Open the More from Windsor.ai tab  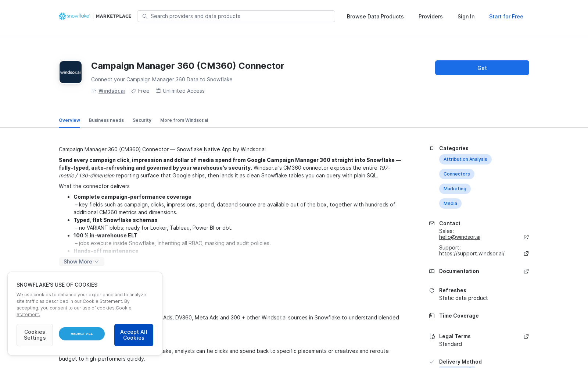(x=184, y=120)
